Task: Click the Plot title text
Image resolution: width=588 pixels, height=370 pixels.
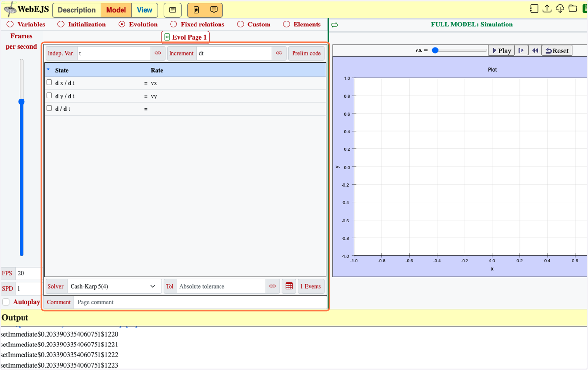Action: [492, 70]
